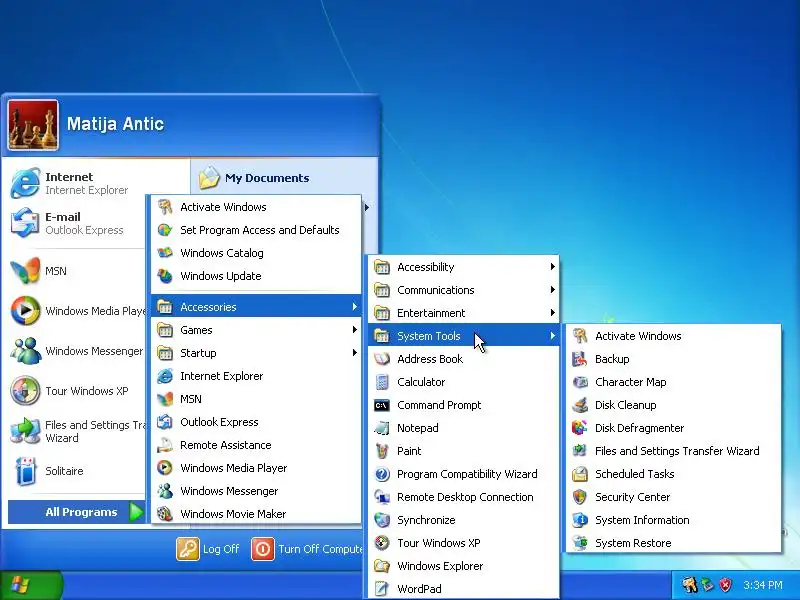Screen dimensions: 800x600
Task: Launch Command Prompt icon
Action: 382,405
